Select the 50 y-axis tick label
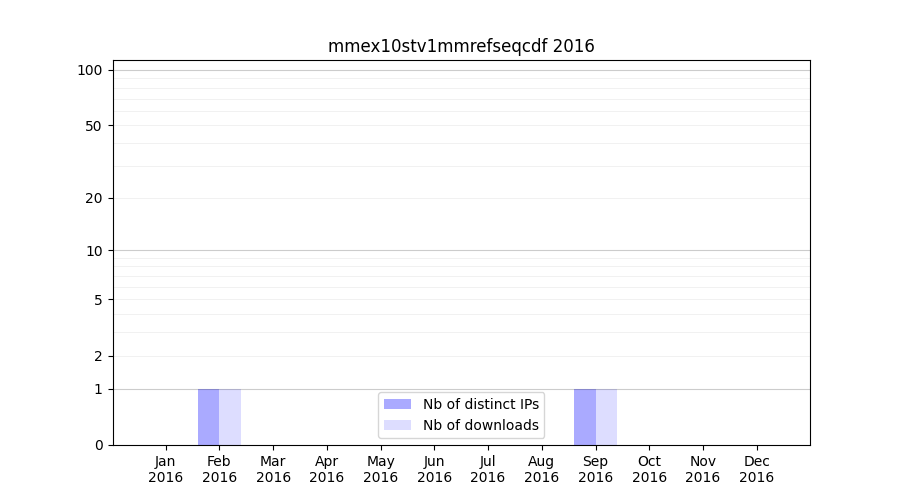900x500 pixels. pos(94,126)
